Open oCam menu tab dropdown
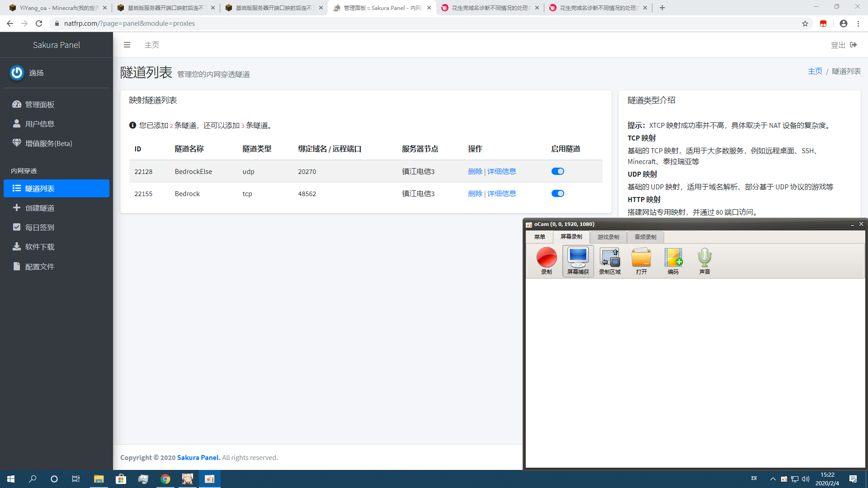This screenshot has height=488, width=868. (539, 237)
